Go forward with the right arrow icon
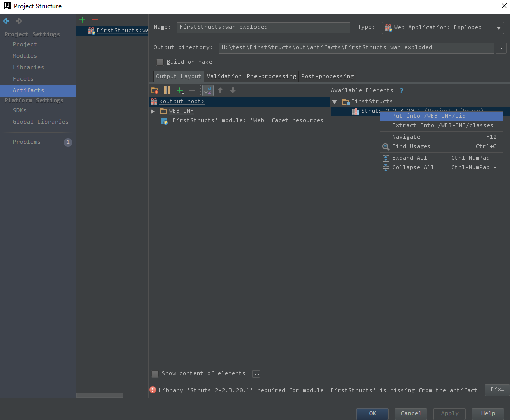 (19, 21)
